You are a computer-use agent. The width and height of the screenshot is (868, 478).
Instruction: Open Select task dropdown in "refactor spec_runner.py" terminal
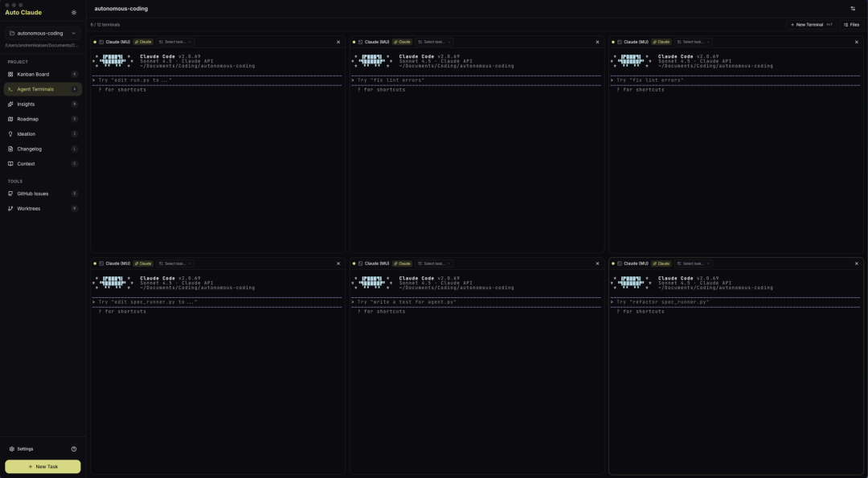pyautogui.click(x=693, y=264)
